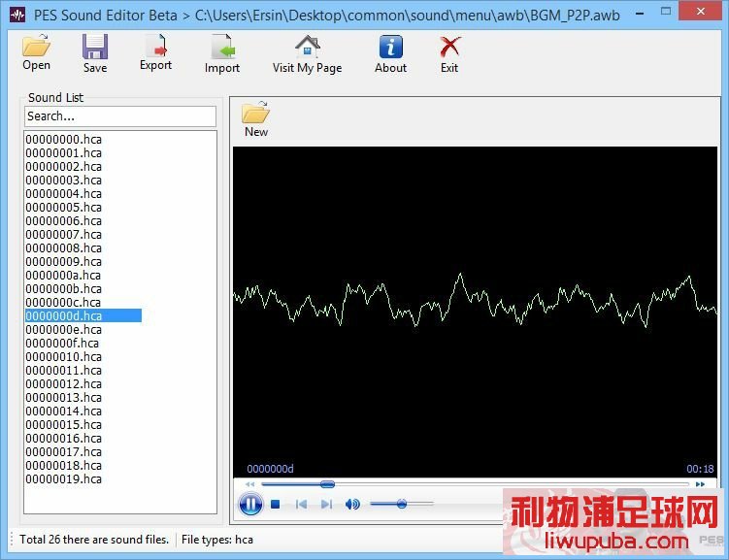Open a sound file with Open icon
Image resolution: width=729 pixels, height=560 pixels.
click(36, 47)
